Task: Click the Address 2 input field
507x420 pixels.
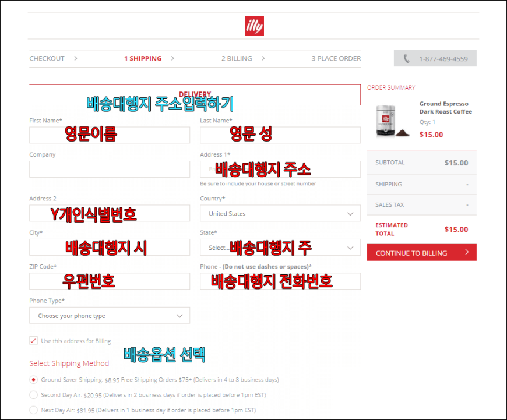Action: 110,213
